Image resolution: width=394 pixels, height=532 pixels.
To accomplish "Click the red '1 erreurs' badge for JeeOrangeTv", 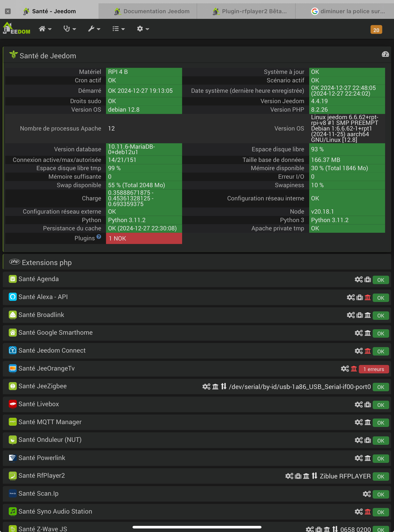I will point(374,369).
